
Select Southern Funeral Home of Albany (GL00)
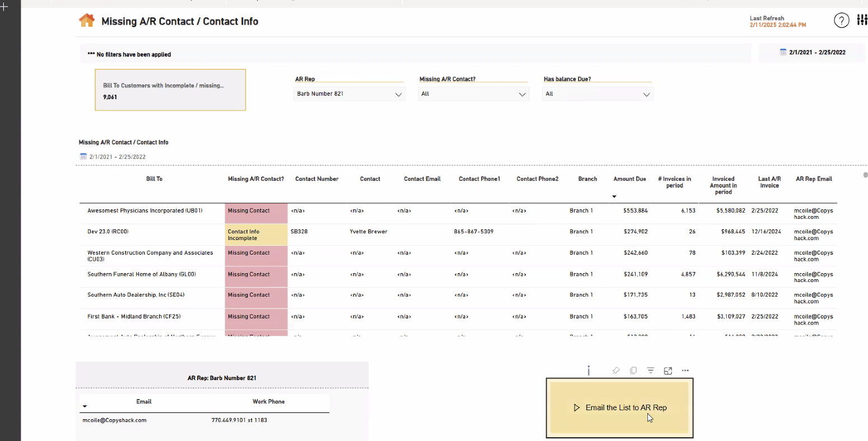pos(142,274)
